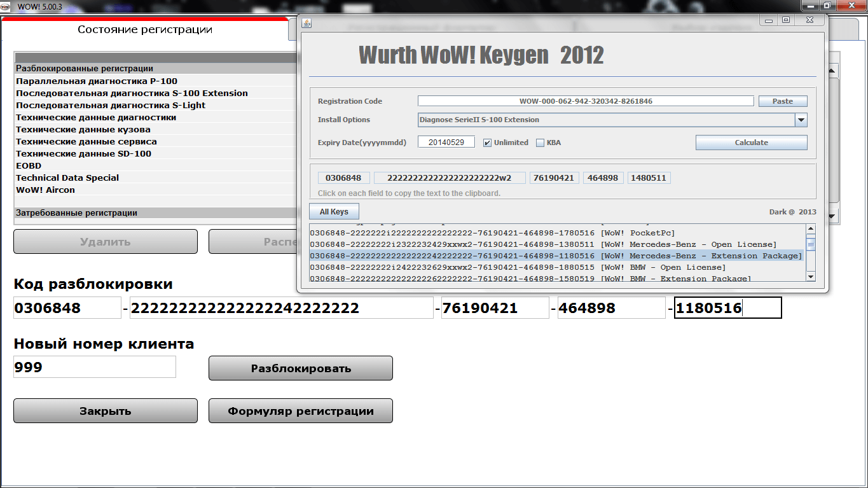The width and height of the screenshot is (868, 488).
Task: Select the 'Состояние регистрации' tab
Action: click(145, 30)
